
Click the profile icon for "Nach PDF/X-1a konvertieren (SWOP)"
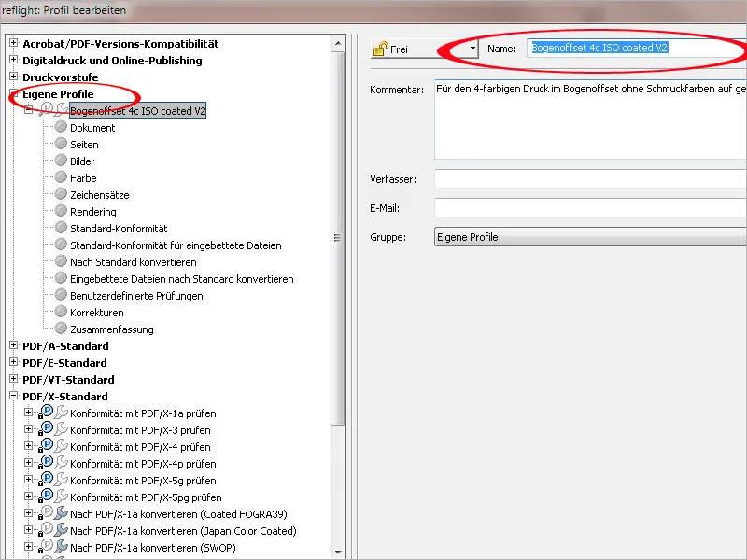pos(46,548)
